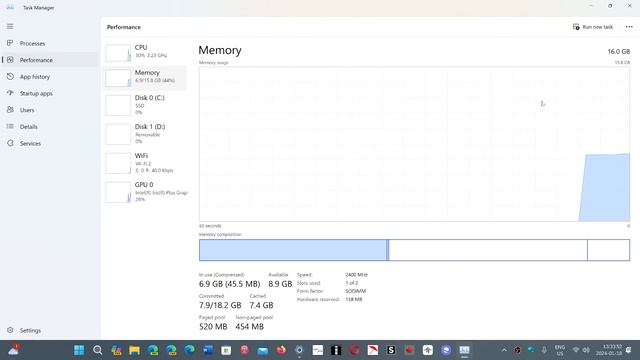Go to Startup apps page

[49, 93]
